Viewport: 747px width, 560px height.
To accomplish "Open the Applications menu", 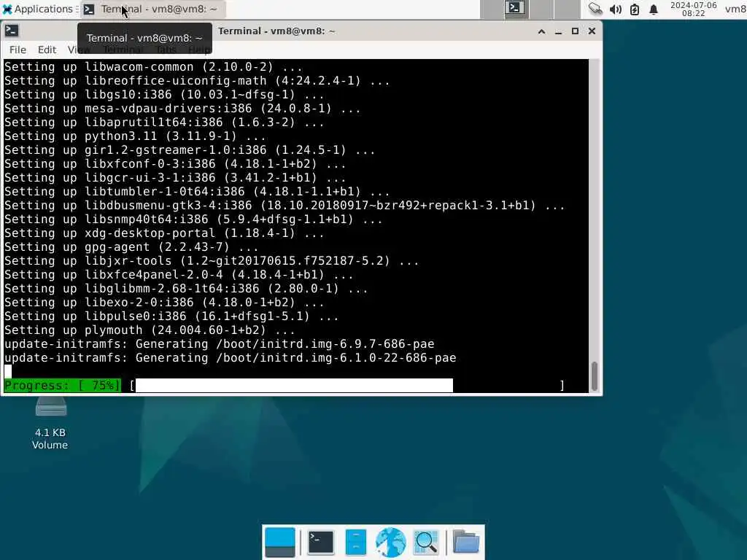I will coord(38,9).
